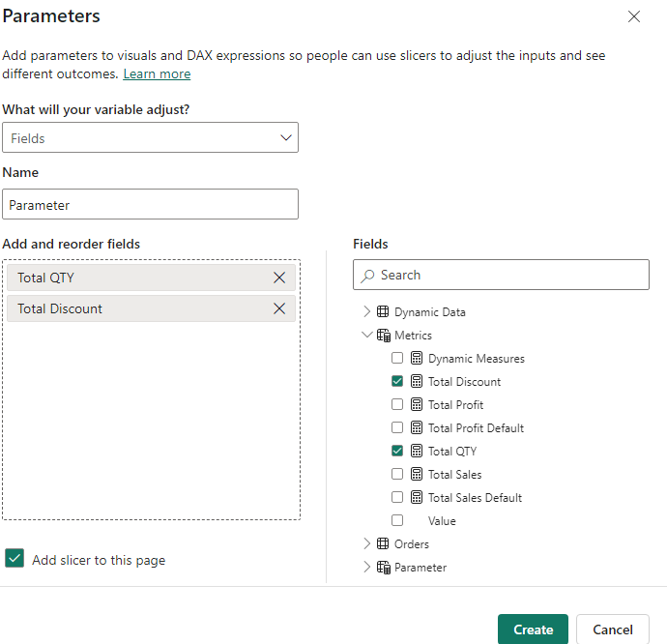Collapse the Metrics table

366,335
